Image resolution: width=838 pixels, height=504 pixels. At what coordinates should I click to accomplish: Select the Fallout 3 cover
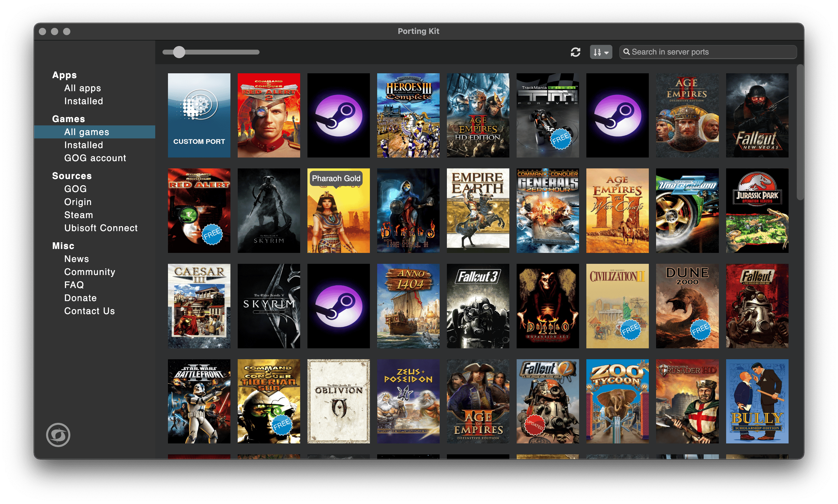point(478,306)
